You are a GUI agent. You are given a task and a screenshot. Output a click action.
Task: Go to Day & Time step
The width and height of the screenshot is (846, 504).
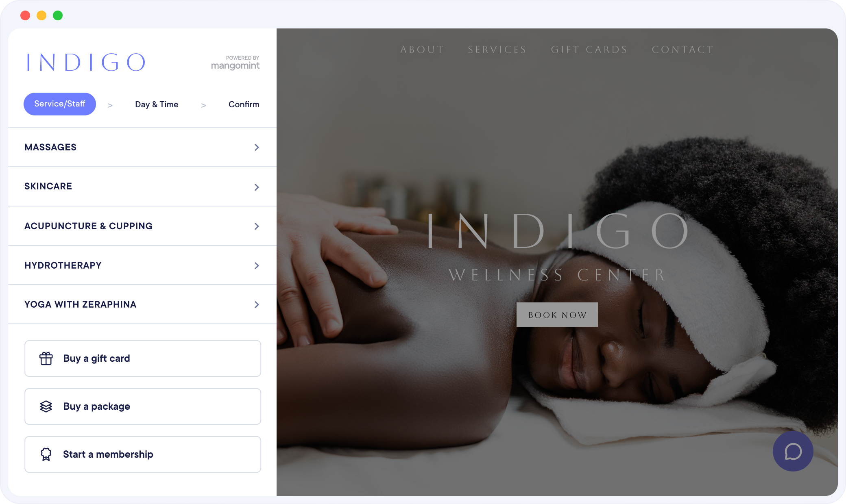[157, 104]
